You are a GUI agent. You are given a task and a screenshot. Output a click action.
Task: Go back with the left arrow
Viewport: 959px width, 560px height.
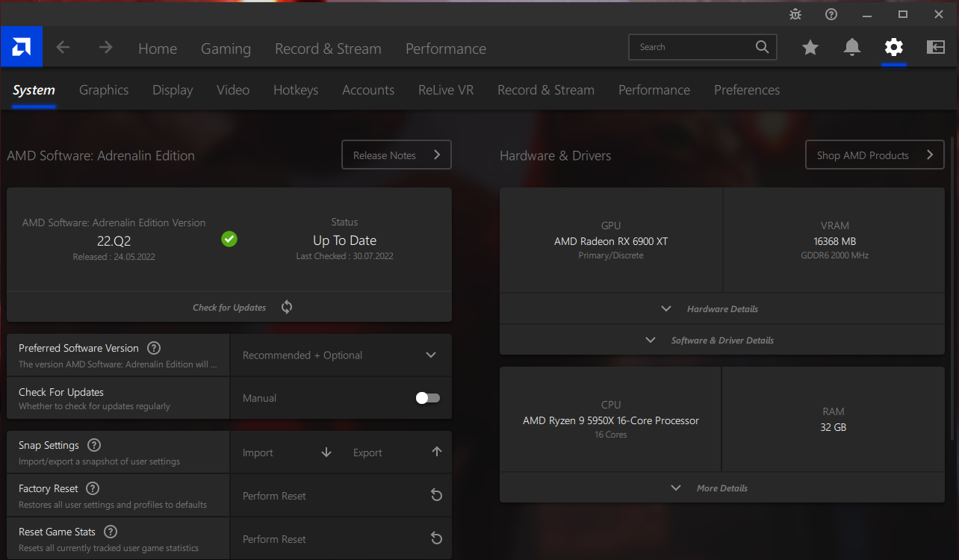click(63, 47)
